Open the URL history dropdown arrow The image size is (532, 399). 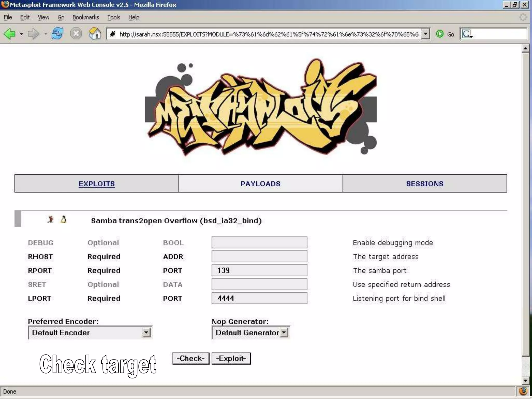425,34
